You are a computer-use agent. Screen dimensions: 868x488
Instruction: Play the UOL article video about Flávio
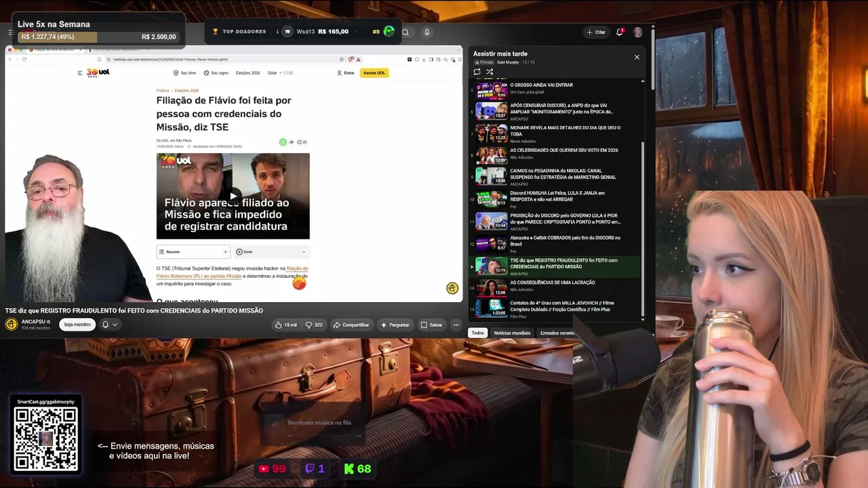click(233, 196)
